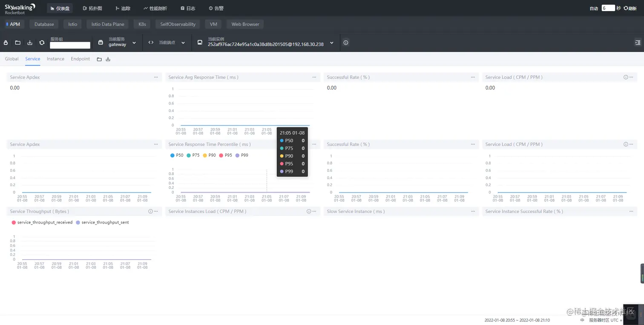The height and width of the screenshot is (325, 644).
Task: Open the 日志 log menu
Action: point(188,8)
